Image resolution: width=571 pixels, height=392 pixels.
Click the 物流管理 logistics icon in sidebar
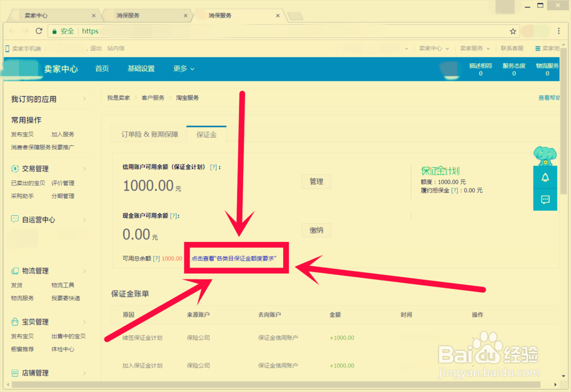14,271
